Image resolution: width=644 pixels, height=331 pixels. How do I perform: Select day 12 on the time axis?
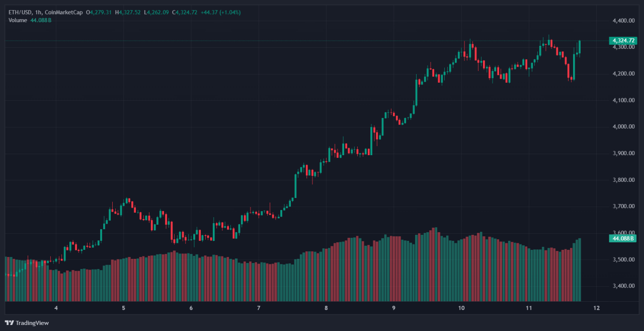(x=596, y=308)
